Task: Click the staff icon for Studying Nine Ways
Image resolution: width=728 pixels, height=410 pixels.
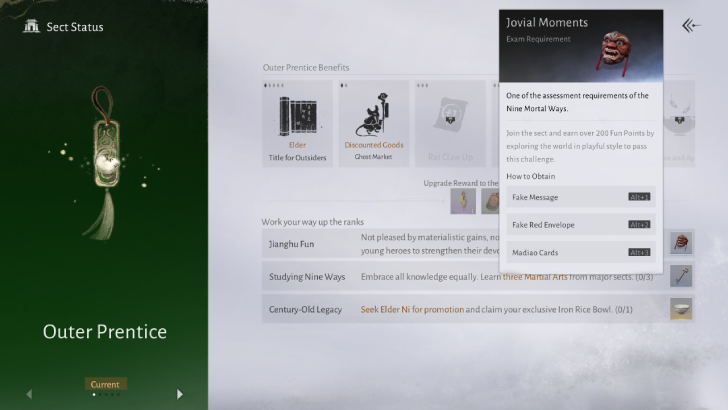Action: tap(681, 277)
